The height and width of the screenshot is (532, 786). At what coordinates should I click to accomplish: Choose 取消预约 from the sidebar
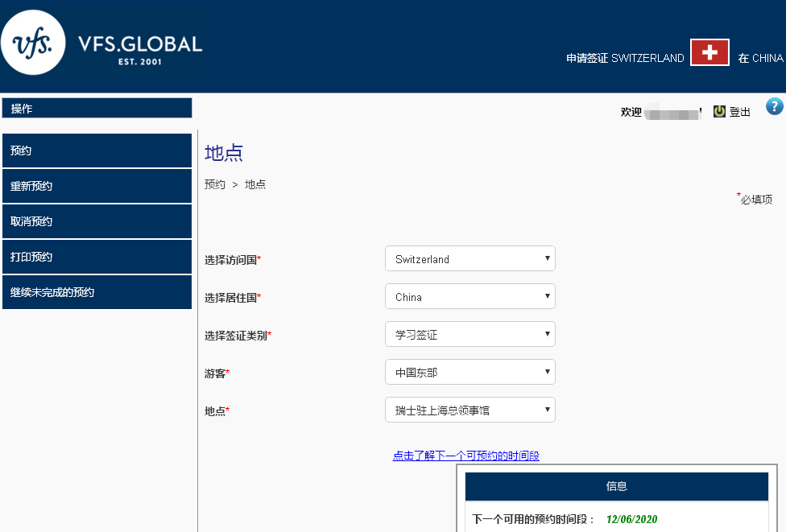97,221
